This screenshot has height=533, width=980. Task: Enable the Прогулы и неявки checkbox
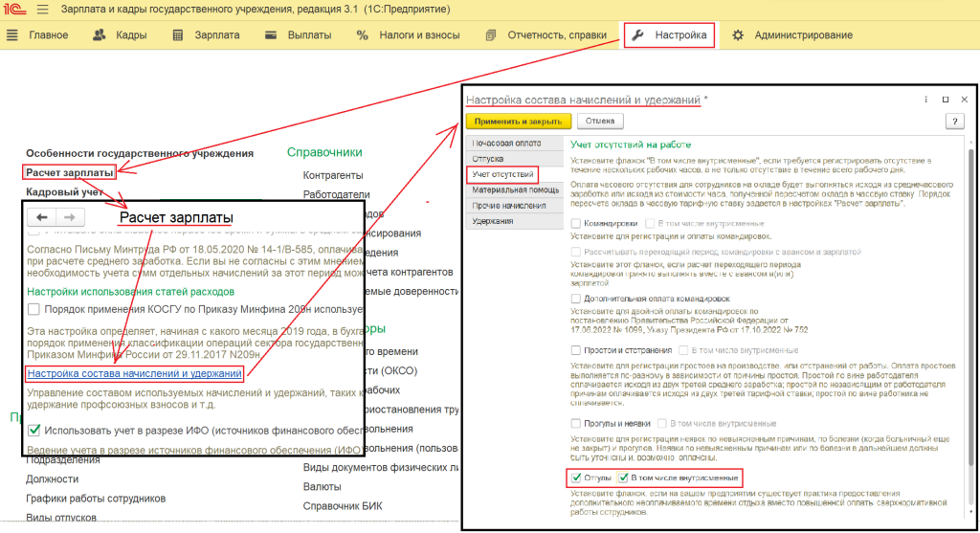click(x=575, y=424)
